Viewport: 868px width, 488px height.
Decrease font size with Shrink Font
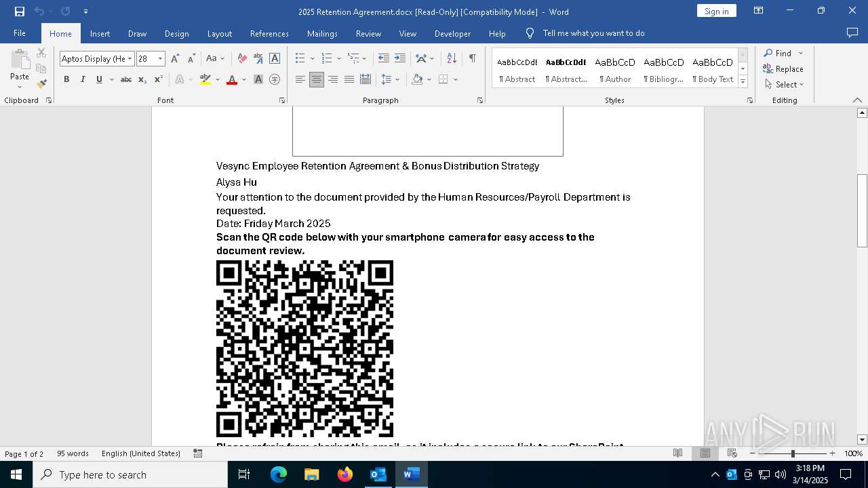point(191,59)
